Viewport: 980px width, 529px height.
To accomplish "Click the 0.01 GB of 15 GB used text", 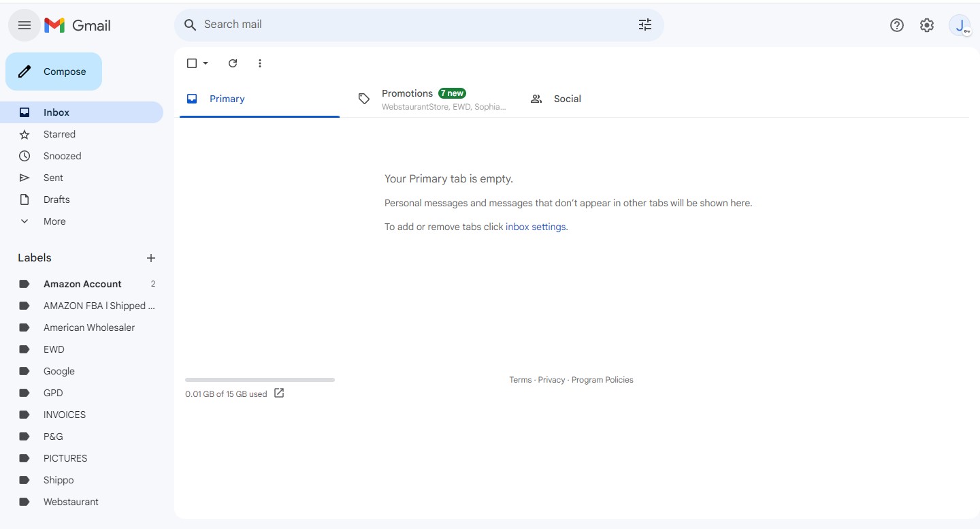I will pos(226,394).
